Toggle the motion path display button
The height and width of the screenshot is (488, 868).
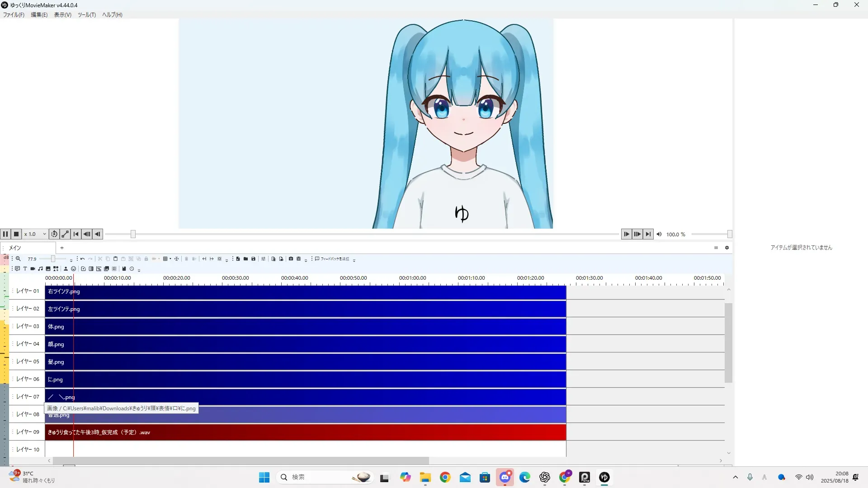click(x=66, y=234)
